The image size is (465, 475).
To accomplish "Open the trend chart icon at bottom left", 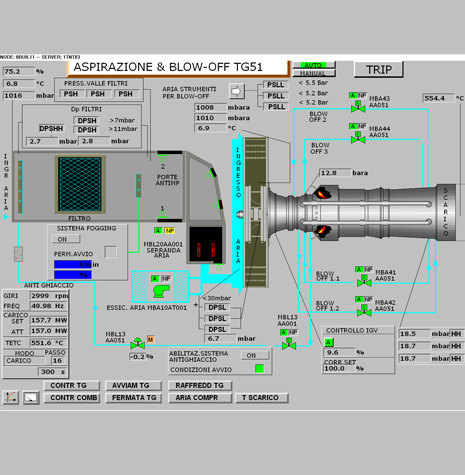I will 11,397.
